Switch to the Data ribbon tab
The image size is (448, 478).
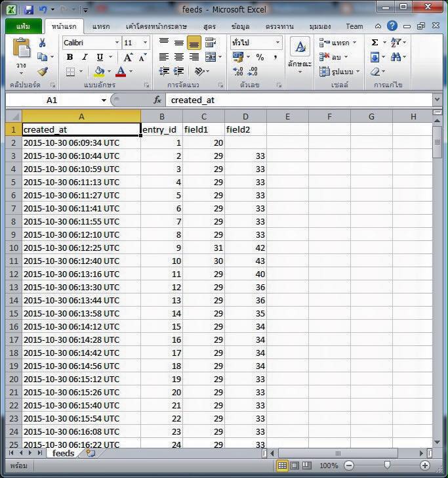click(x=240, y=26)
